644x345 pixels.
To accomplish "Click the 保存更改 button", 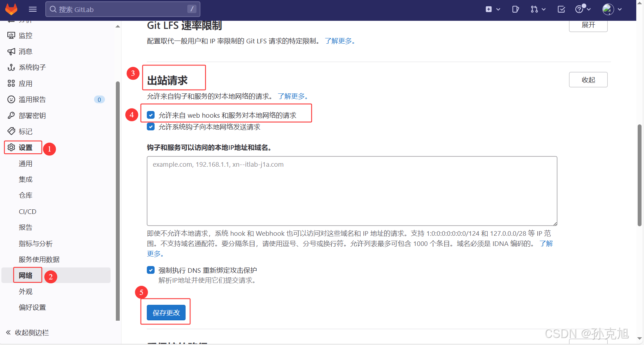I will 166,313.
